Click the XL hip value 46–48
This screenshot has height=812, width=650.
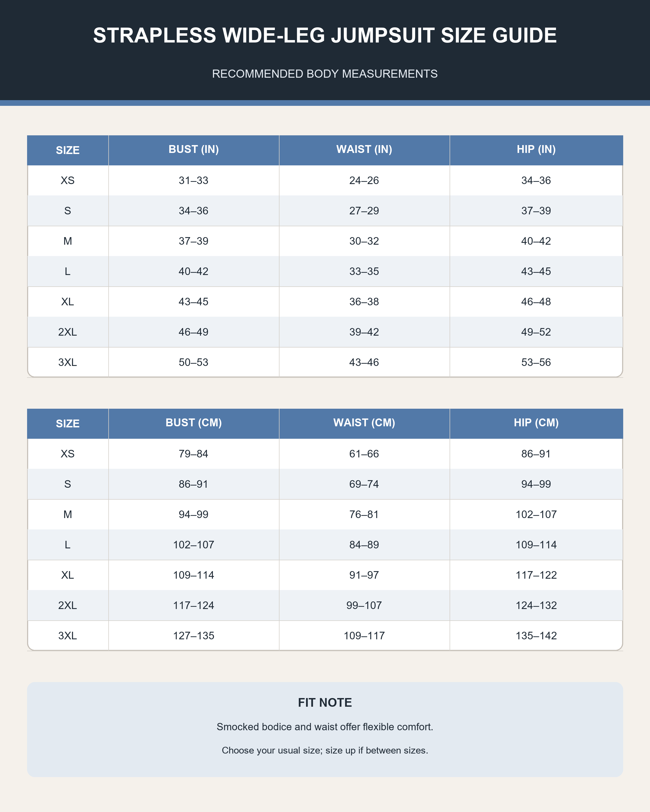[x=536, y=302]
